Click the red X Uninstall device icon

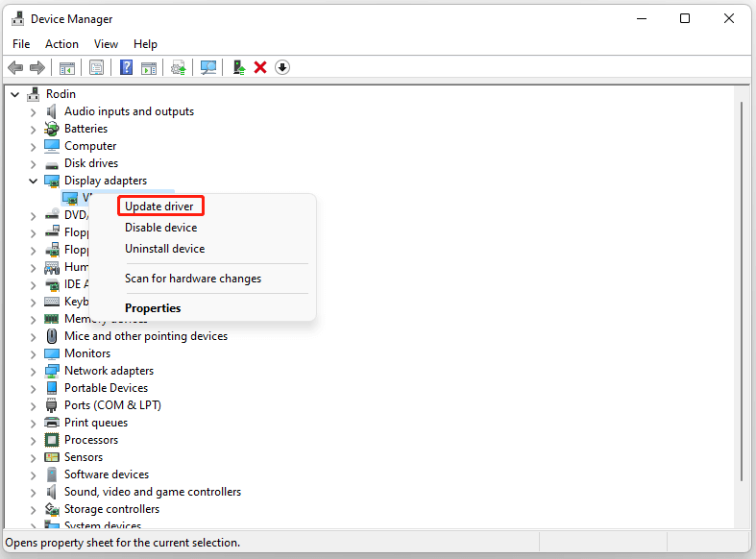point(260,67)
